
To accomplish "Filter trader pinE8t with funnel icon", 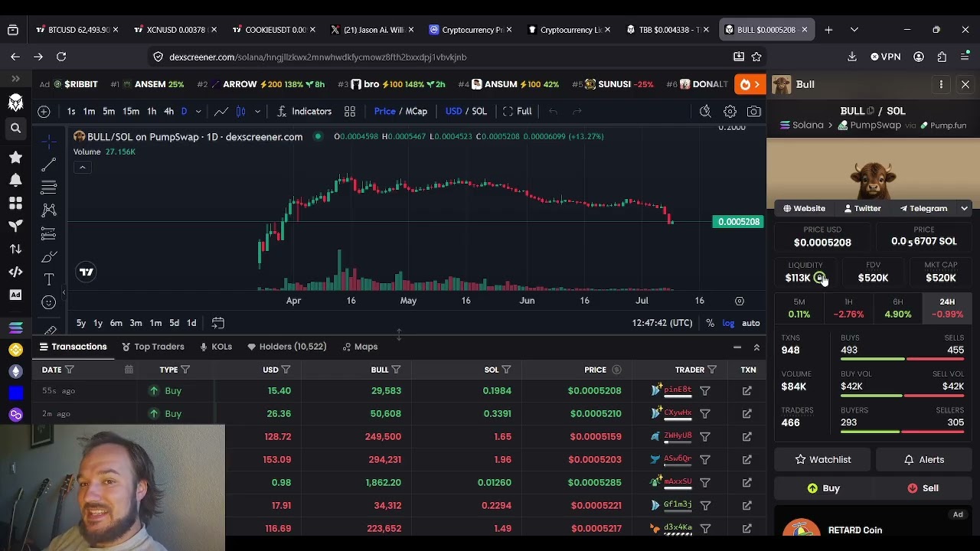I will coord(704,390).
